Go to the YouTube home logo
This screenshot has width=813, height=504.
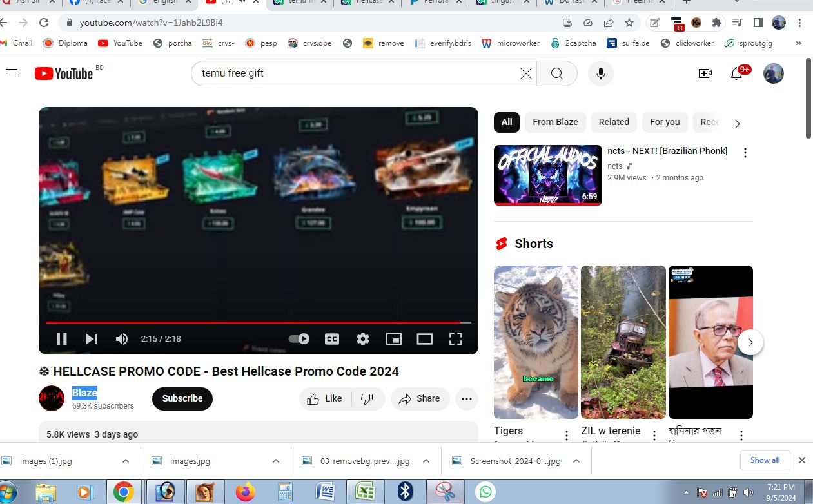point(64,73)
